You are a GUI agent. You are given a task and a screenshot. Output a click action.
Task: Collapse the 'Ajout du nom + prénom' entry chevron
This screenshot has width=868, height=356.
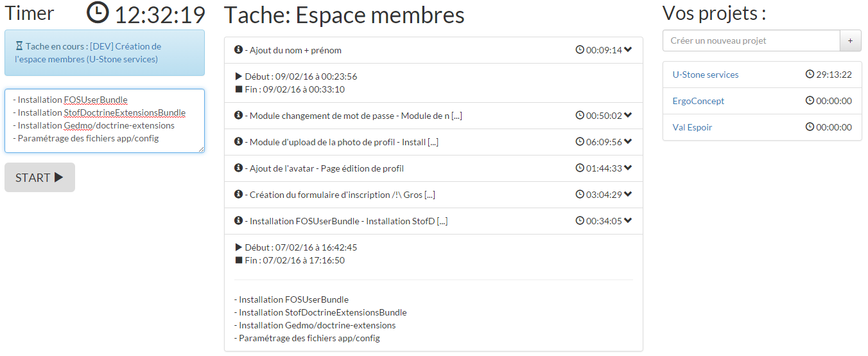tap(628, 50)
